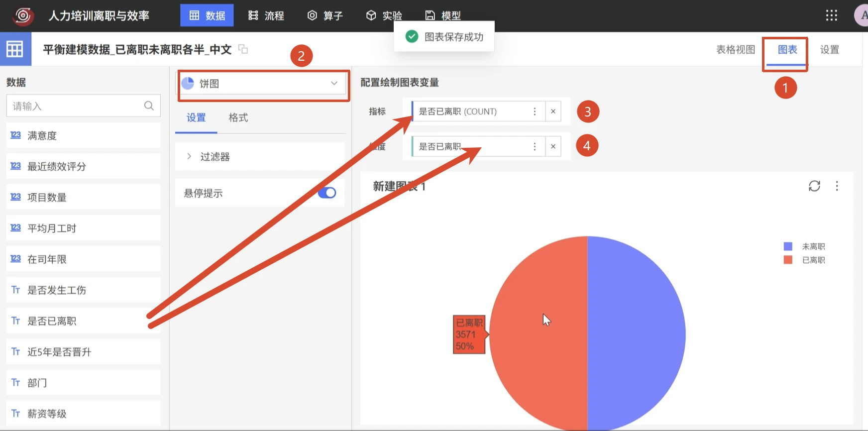Click the 未离职 legend label
Viewport: 868px width, 431px height.
tap(813, 246)
